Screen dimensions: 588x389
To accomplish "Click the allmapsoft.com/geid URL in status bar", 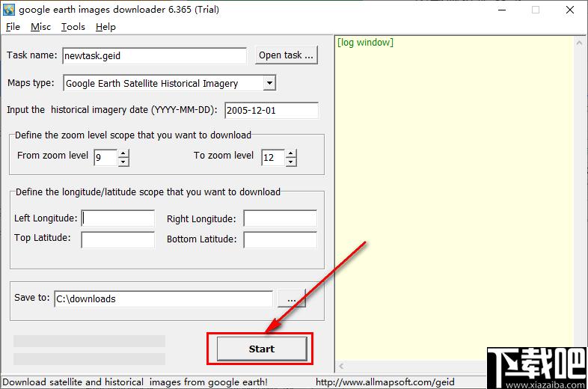I will pos(385,382).
